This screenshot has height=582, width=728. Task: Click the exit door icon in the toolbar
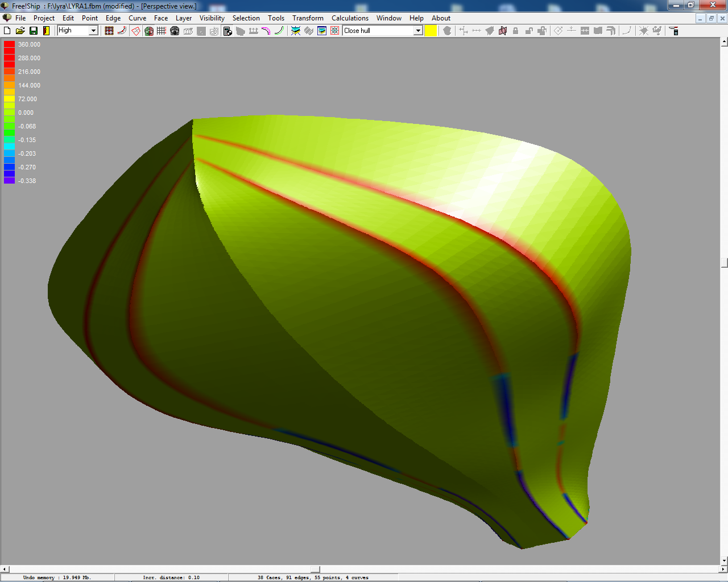[x=46, y=31]
